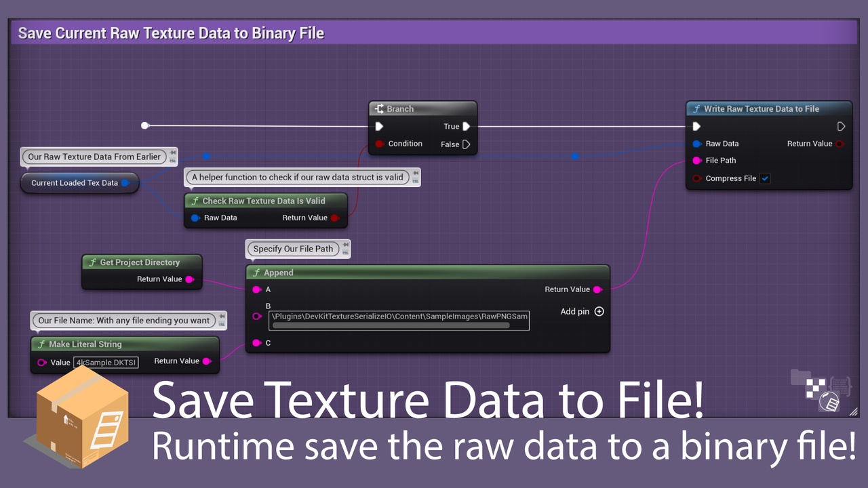Click the output pin of Current Loaded Tex Data

pos(125,183)
